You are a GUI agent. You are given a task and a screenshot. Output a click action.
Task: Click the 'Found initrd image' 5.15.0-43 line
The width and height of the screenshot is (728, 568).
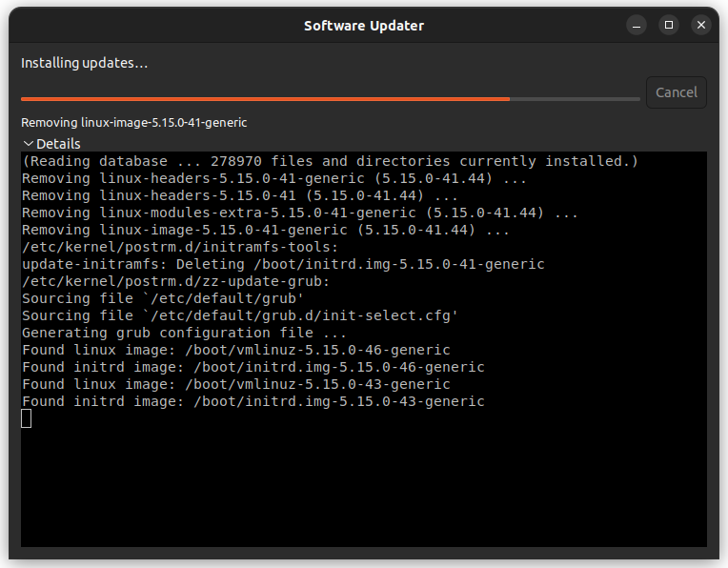[x=253, y=401]
